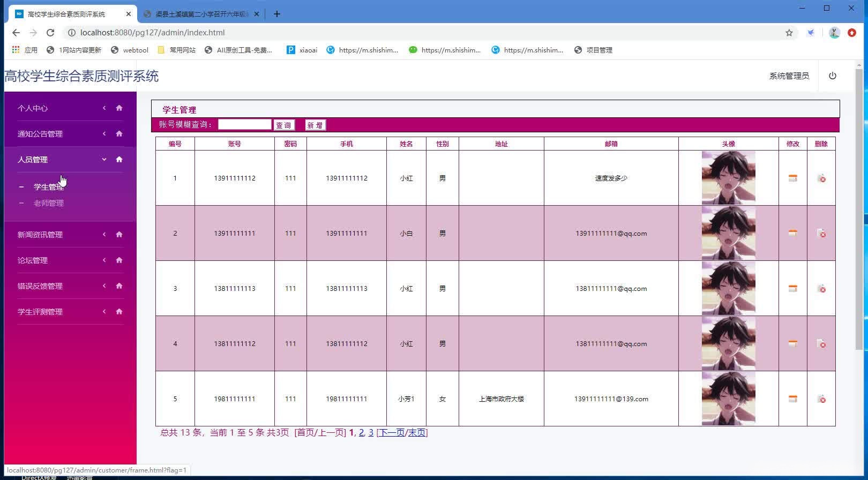The image size is (868, 480).
Task: Delete student 小芳1 via delete icon
Action: click(x=821, y=399)
